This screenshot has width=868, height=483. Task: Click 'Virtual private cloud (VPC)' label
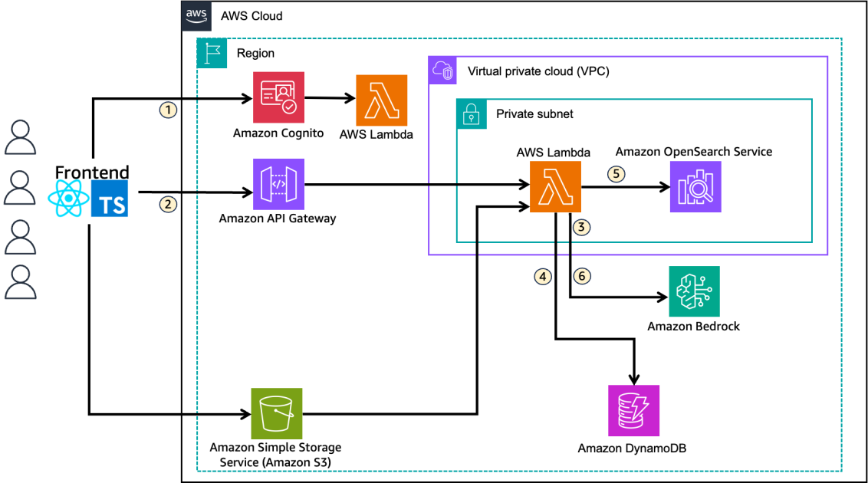(x=538, y=71)
